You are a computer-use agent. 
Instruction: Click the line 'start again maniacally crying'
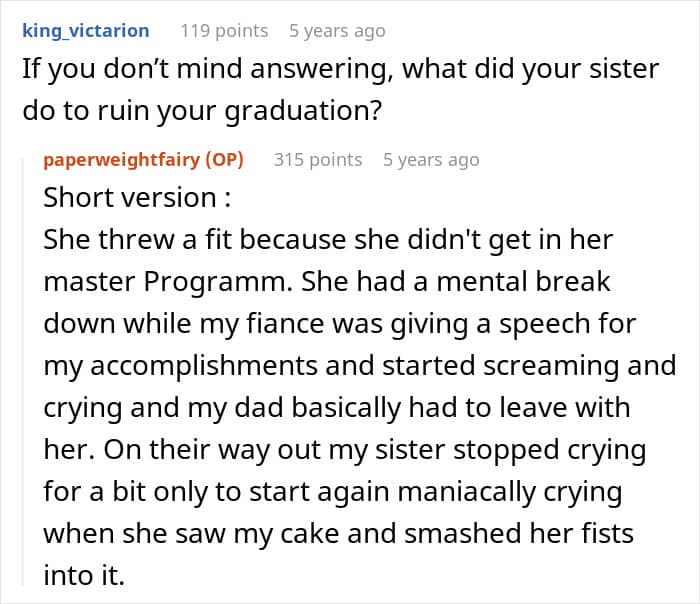pyautogui.click(x=333, y=492)
